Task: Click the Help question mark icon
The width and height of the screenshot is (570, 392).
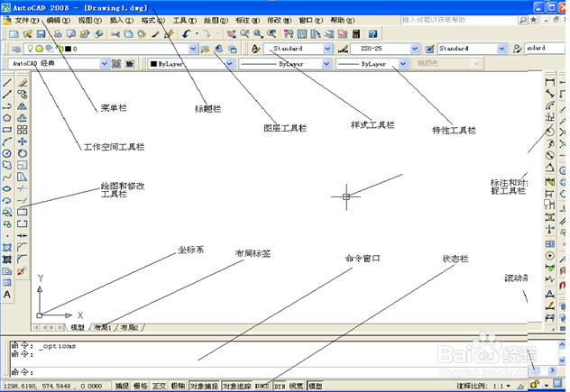Action: (x=372, y=34)
